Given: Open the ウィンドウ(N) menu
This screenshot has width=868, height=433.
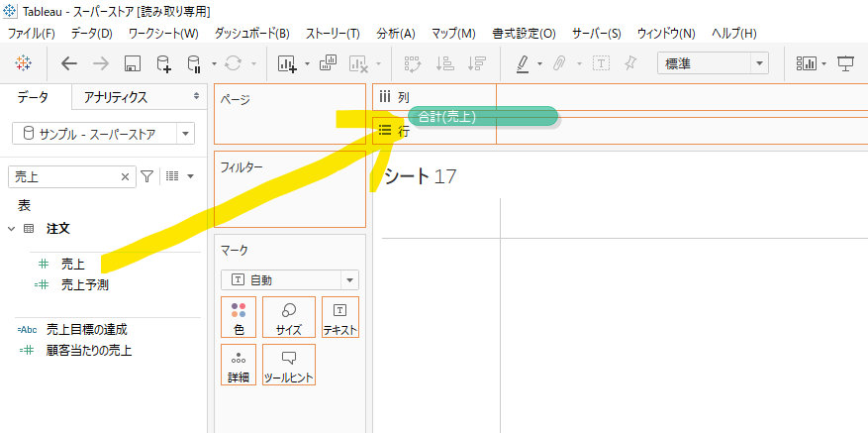Looking at the screenshot, I should point(666,34).
